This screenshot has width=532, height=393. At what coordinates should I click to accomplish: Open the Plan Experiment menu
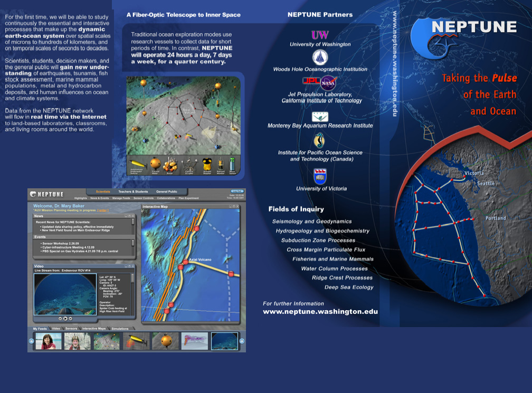188,198
